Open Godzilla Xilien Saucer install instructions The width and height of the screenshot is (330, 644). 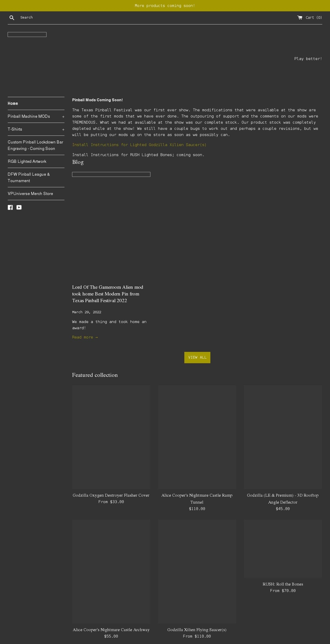click(x=139, y=145)
